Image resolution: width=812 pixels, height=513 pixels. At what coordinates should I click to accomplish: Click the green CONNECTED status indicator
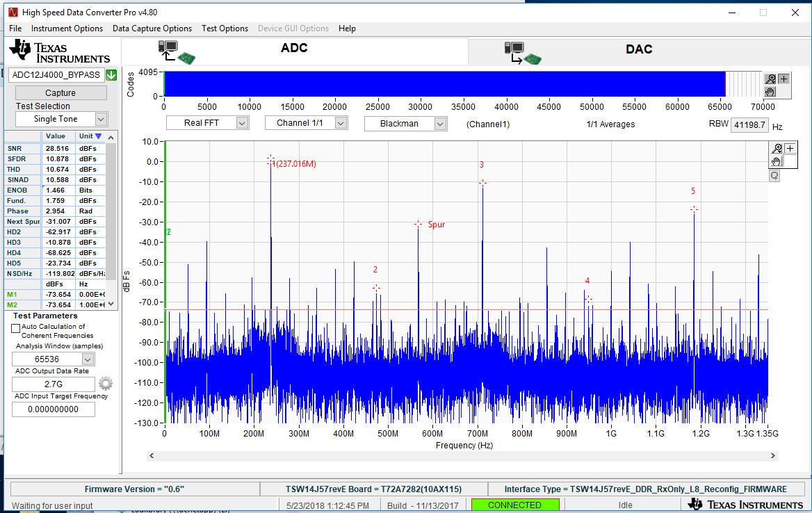coord(515,505)
